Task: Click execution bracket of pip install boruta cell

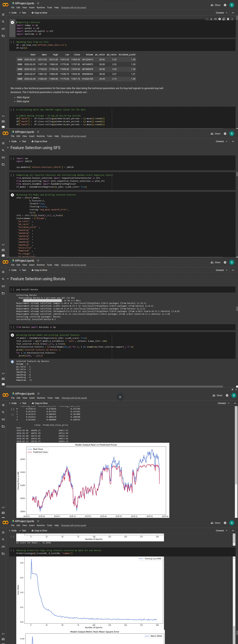Action: tap(12, 289)
